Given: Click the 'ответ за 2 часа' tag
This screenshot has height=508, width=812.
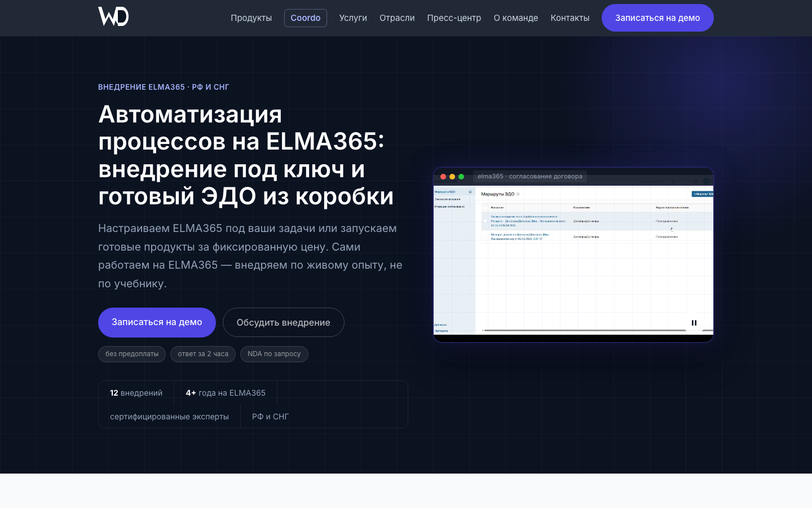Looking at the screenshot, I should pos(203,354).
